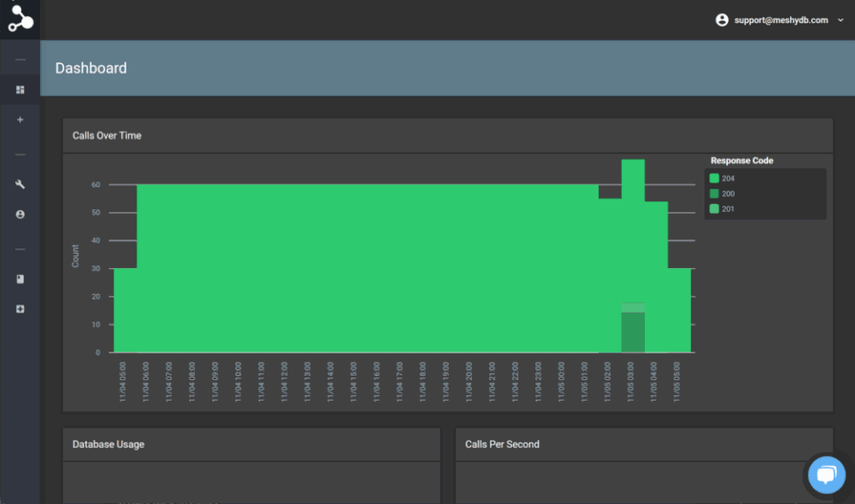Toggle the 200 response code swatch
This screenshot has width=855, height=504.
click(714, 193)
